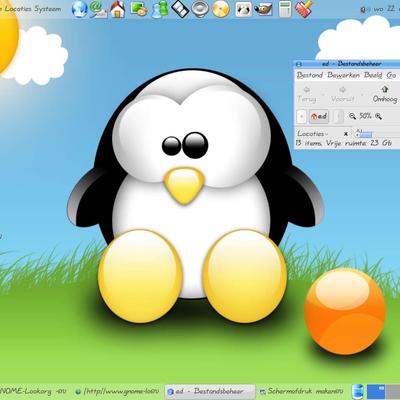Switch to Schermafdruk maken taskbar window
The image size is (400, 400).
point(301,391)
